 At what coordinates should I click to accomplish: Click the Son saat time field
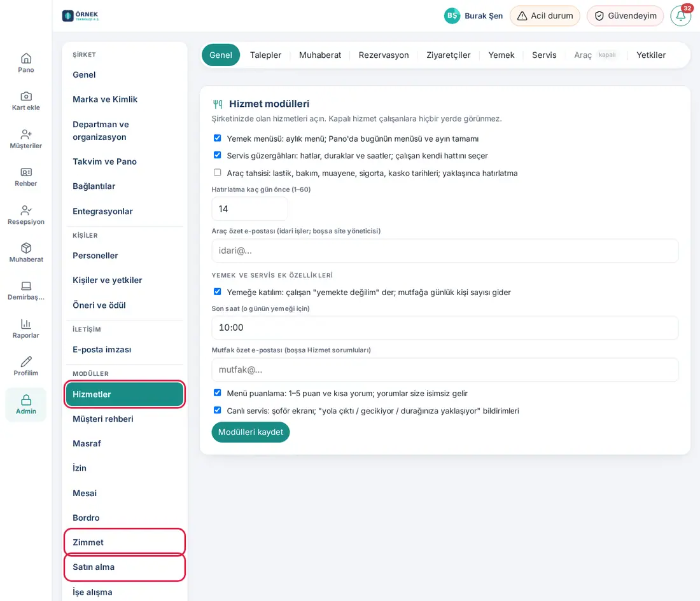pos(445,328)
